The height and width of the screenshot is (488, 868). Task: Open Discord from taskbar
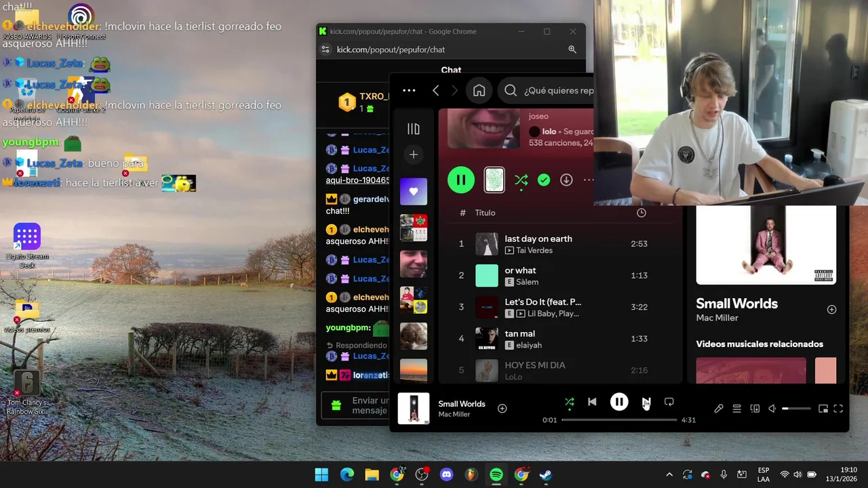click(446, 474)
